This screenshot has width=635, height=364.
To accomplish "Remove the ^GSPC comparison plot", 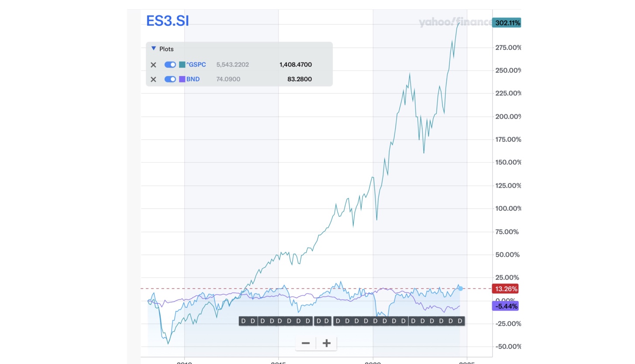I will click(153, 65).
